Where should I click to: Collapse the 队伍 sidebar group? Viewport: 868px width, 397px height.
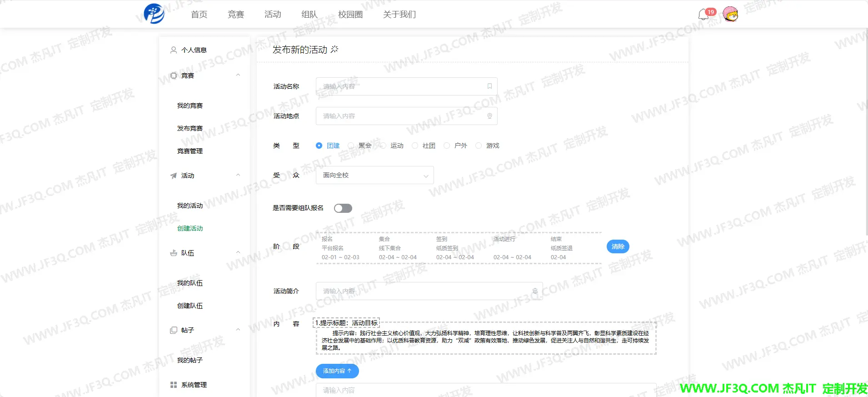[238, 253]
